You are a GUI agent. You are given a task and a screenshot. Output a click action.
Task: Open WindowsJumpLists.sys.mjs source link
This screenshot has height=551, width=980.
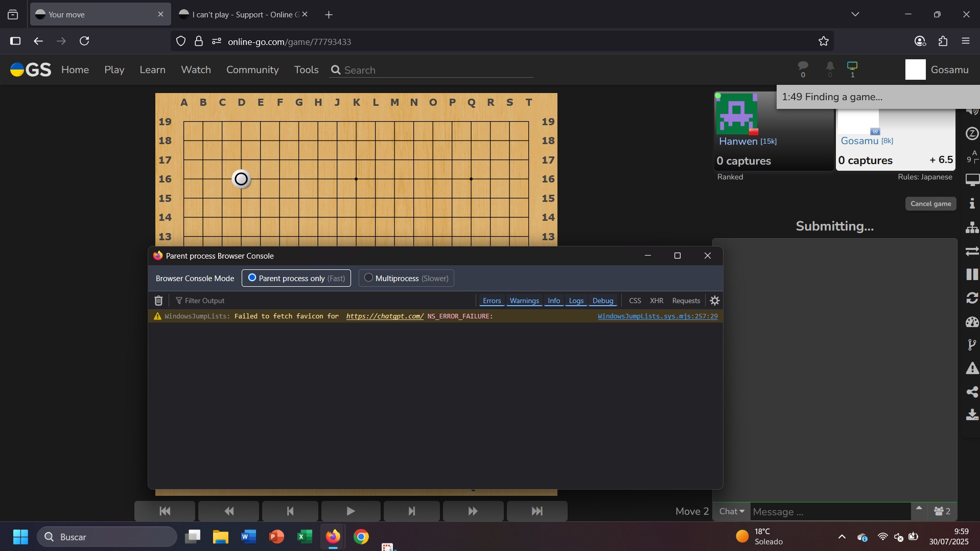(x=658, y=316)
